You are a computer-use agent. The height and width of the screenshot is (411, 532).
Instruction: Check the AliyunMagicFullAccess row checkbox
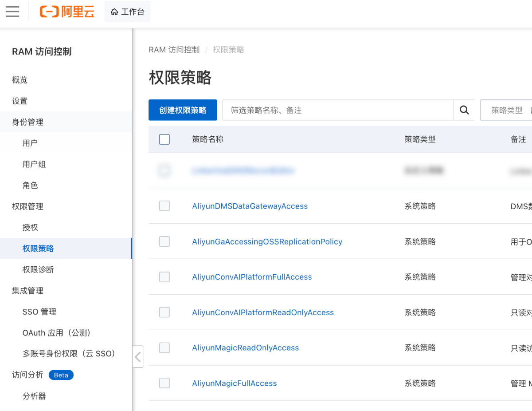(164, 383)
